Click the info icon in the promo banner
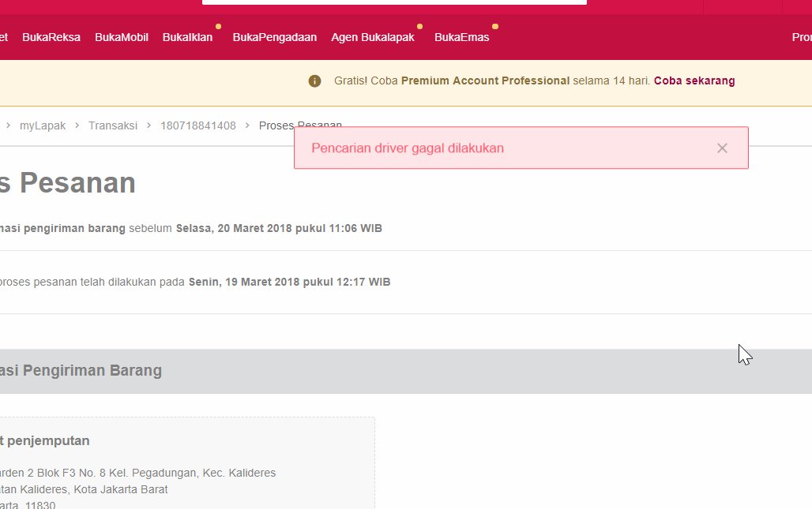This screenshot has height=509, width=812. pyautogui.click(x=315, y=81)
